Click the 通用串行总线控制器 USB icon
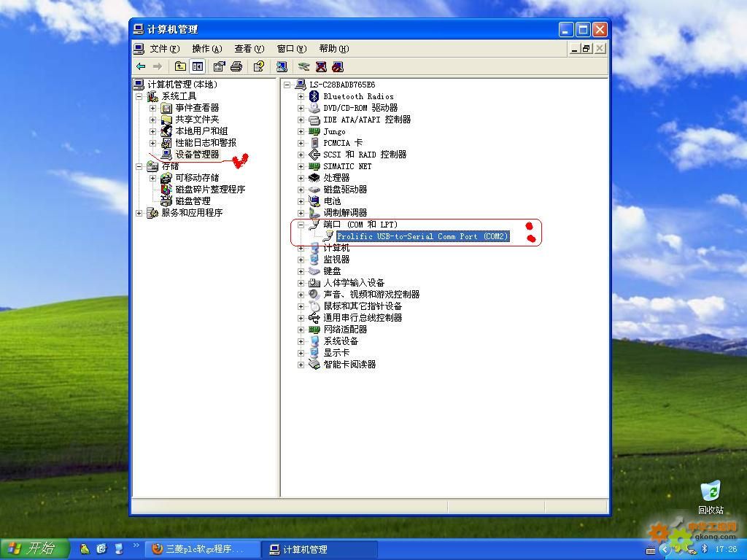 314,318
